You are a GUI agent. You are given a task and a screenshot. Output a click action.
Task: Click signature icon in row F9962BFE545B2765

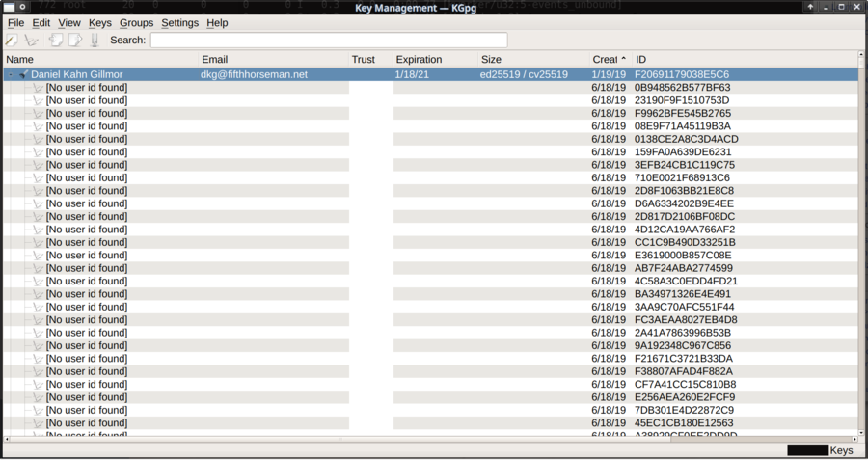click(x=38, y=114)
